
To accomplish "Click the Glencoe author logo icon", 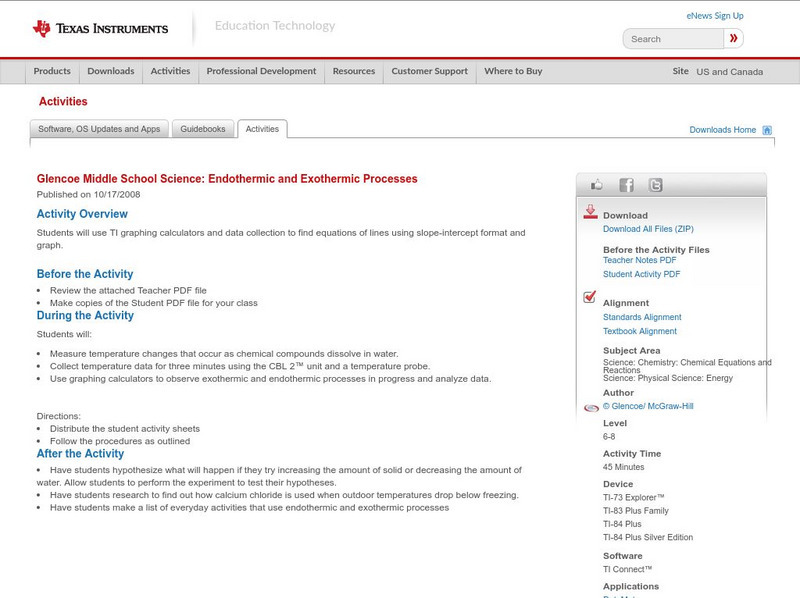I will (591, 408).
